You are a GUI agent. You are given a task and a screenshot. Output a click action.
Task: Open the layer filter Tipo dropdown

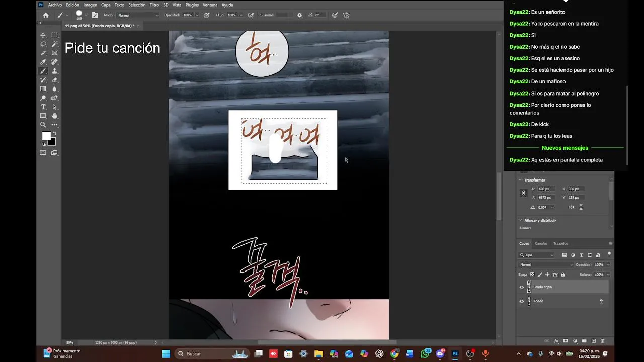point(537,255)
